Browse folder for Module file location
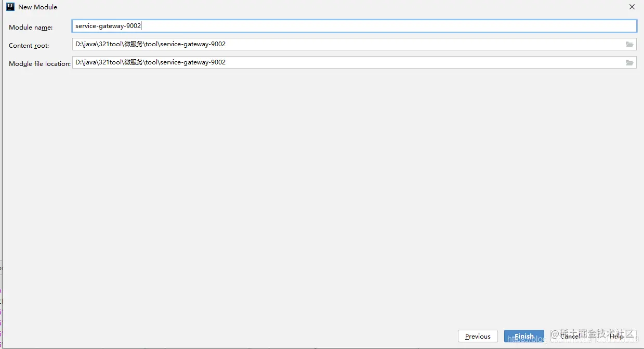The height and width of the screenshot is (349, 644). pyautogui.click(x=629, y=62)
